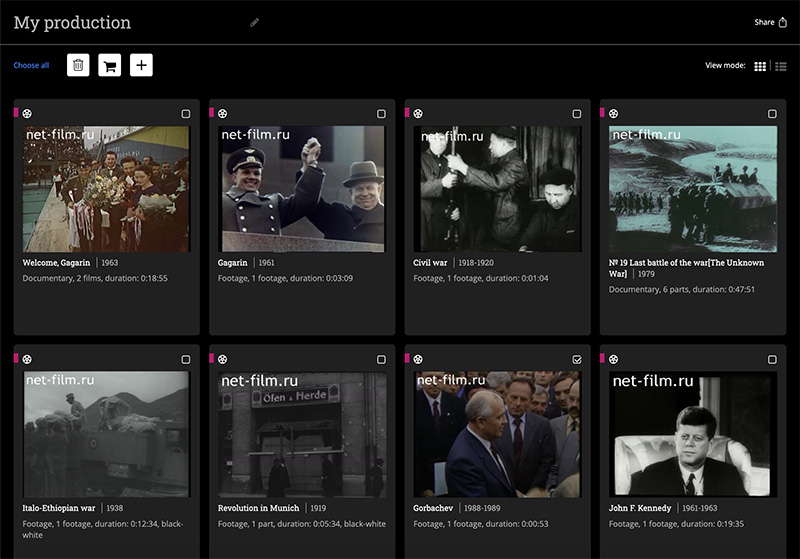Open № 19 Last battle of the war title
This screenshot has width=800, height=559.
click(686, 268)
